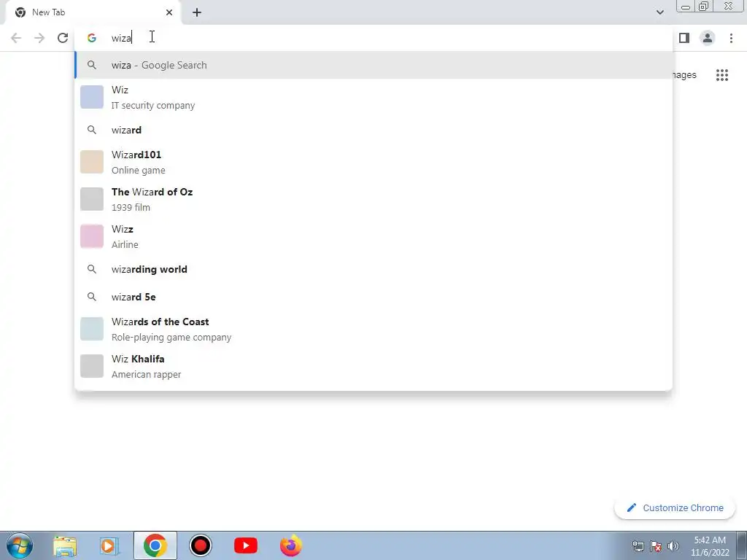The width and height of the screenshot is (747, 560).
Task: Choose The Wizard of Oz suggestion
Action: [x=373, y=199]
